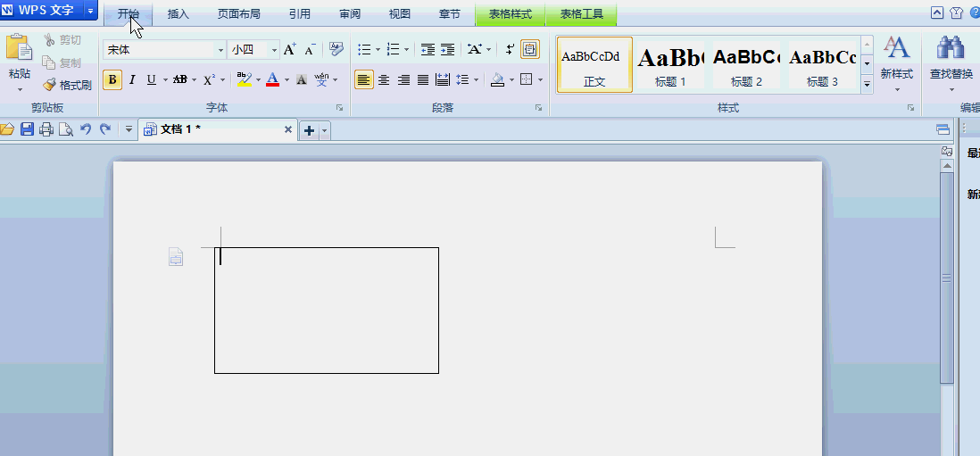The height and width of the screenshot is (456, 980).
Task: Open the Paste options dropdown arrow
Action: pyautogui.click(x=19, y=89)
